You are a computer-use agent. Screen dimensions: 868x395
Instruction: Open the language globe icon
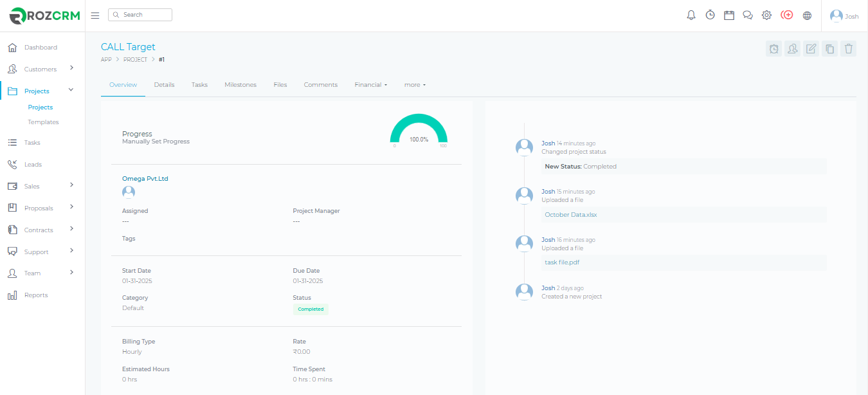[x=808, y=15]
